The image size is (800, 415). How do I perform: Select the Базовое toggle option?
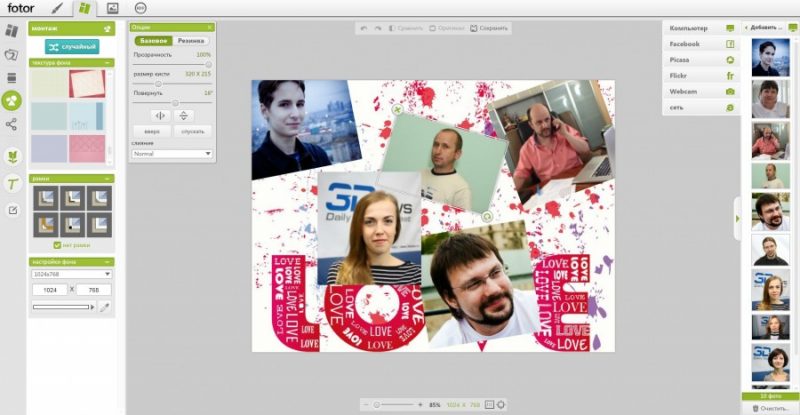pyautogui.click(x=154, y=40)
